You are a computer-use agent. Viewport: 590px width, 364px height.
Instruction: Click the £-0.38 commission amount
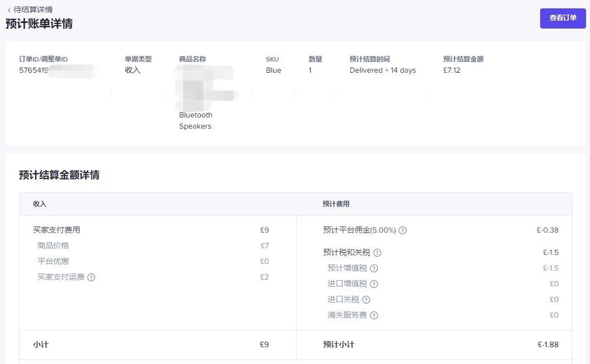547,230
